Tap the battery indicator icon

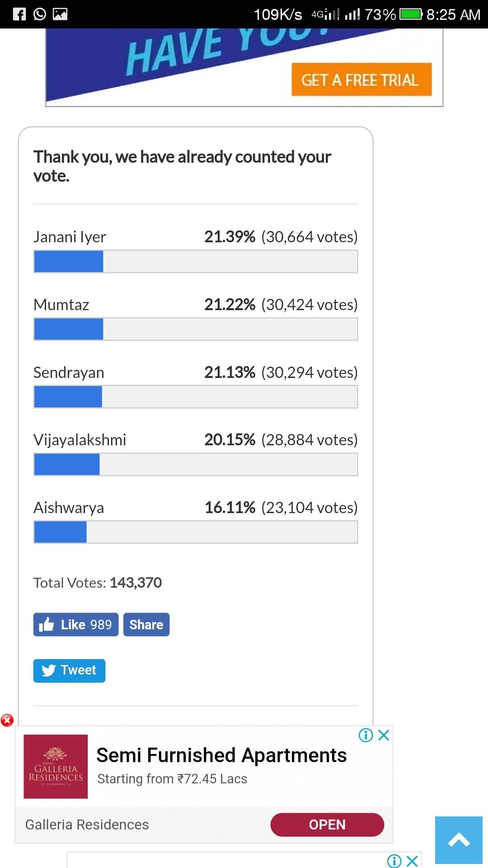tap(411, 14)
